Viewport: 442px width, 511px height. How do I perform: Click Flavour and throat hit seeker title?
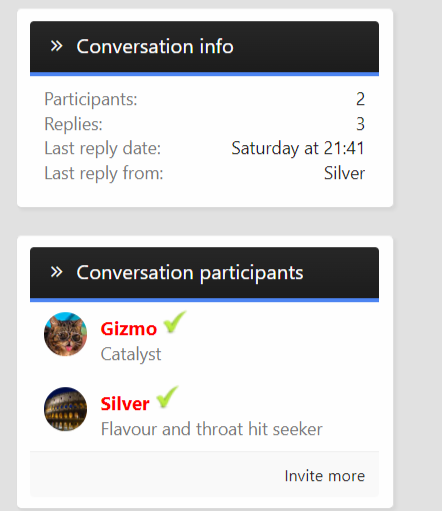[212, 429]
